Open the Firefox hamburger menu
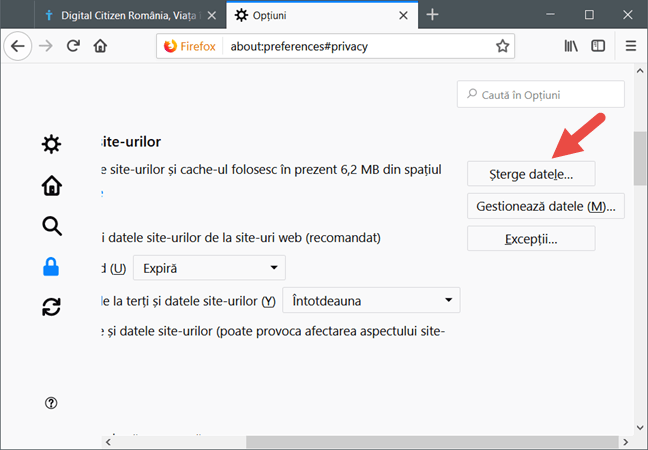Viewport: 648px width, 450px height. [x=630, y=46]
